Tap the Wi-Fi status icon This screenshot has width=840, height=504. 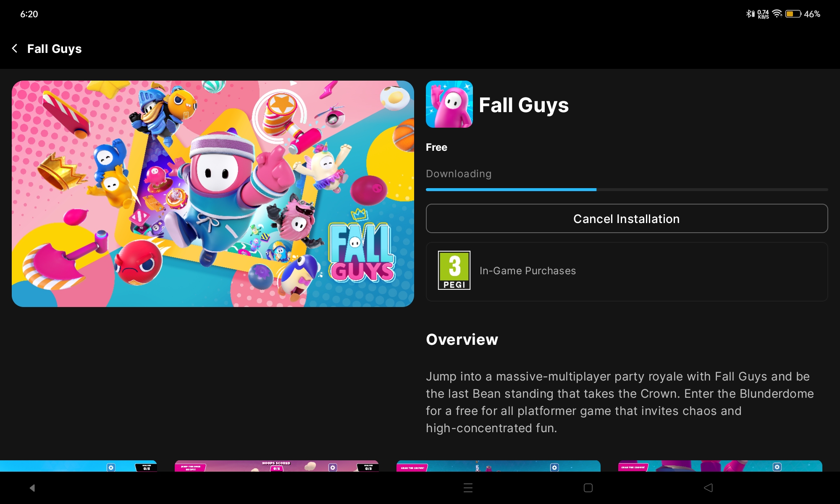click(x=777, y=14)
